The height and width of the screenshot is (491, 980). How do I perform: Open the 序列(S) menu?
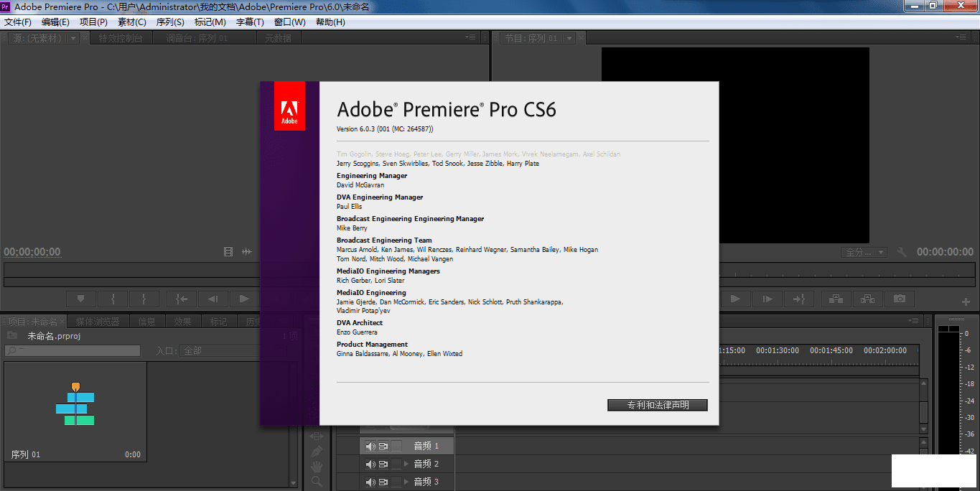point(170,22)
